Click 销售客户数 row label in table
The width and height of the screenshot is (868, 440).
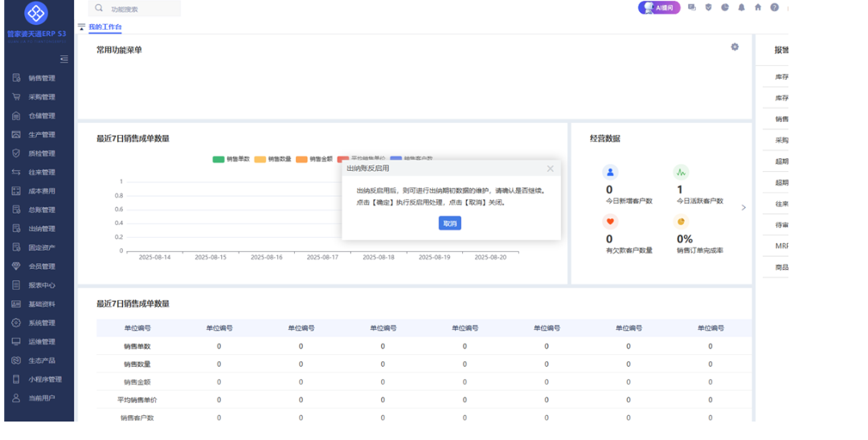point(137,418)
